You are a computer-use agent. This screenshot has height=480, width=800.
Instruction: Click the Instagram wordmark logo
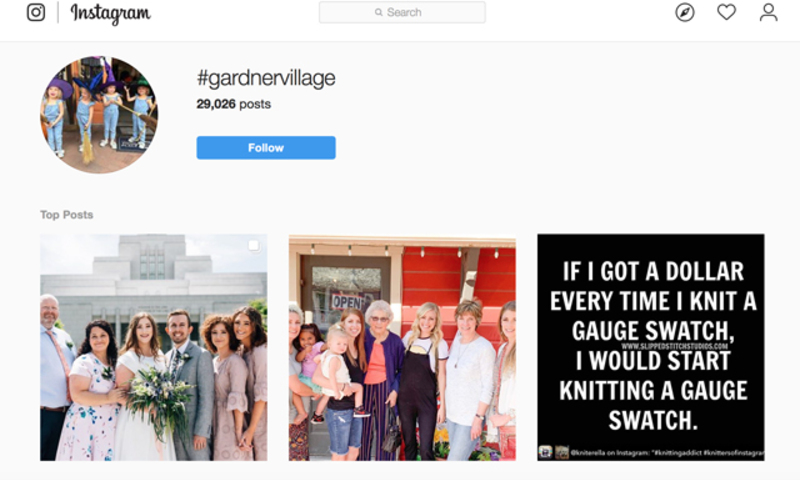click(110, 13)
